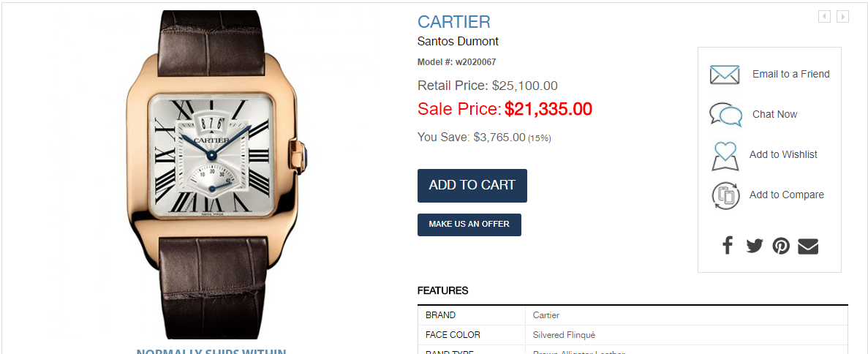Click the Sale Price $21,335.00 text

(505, 109)
